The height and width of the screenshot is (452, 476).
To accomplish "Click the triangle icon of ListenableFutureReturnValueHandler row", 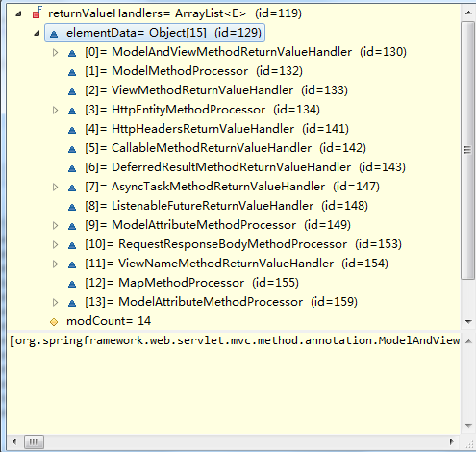I will 72,207.
